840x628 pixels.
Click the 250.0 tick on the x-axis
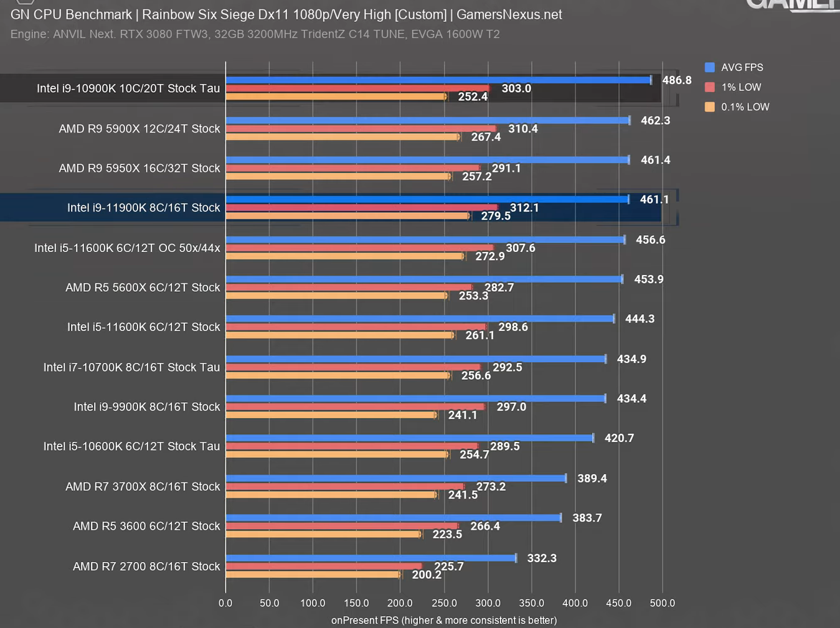[444, 603]
